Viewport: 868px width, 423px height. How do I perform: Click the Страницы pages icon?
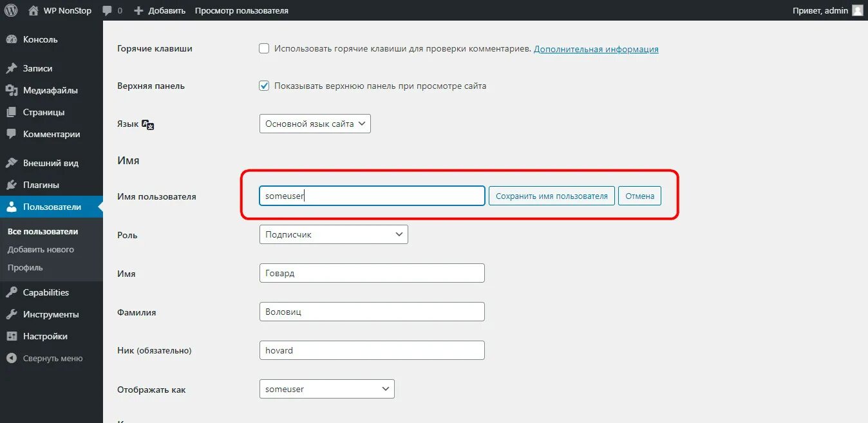11,112
